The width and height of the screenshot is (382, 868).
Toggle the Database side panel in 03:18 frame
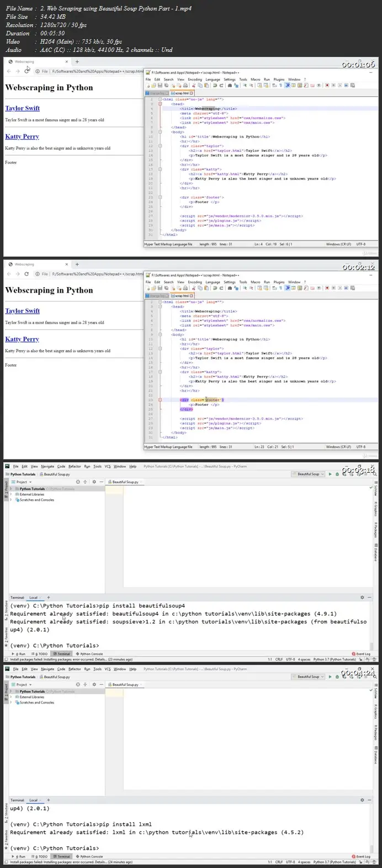[x=376, y=553]
